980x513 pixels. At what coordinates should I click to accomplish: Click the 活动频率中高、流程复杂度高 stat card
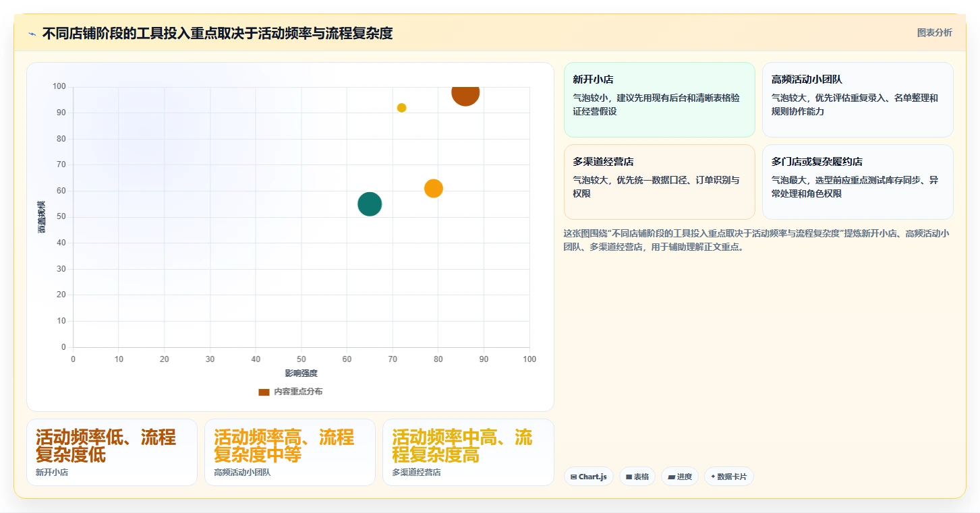468,452
